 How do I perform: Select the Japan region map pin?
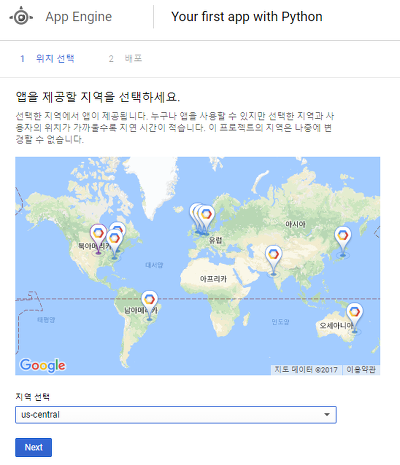pyautogui.click(x=343, y=241)
